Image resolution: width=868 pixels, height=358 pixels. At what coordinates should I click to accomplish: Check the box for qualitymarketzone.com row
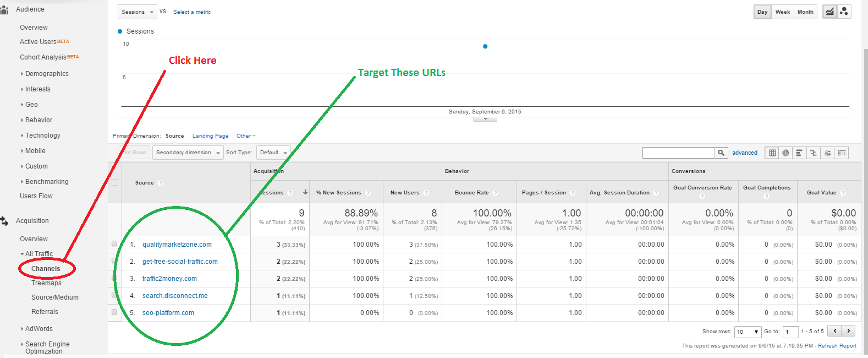click(114, 243)
